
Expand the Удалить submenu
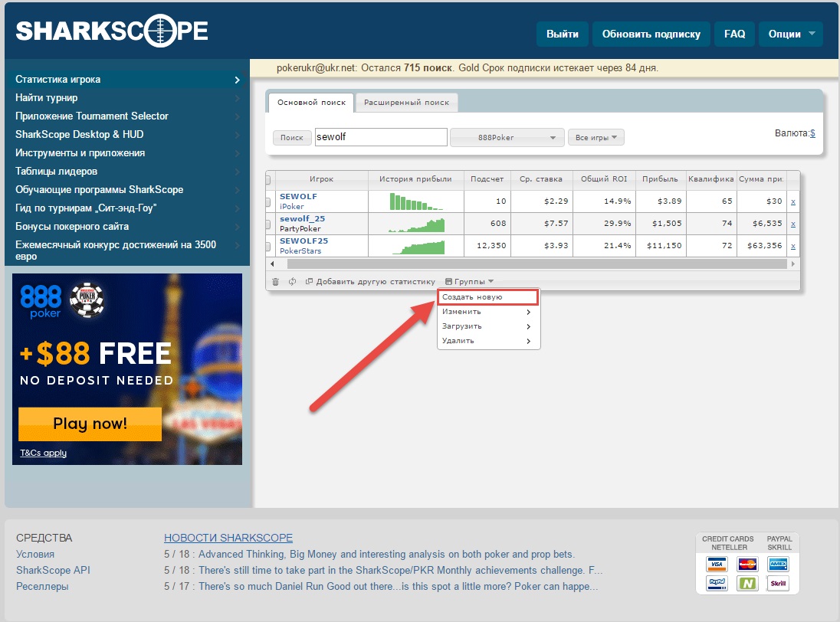[487, 340]
